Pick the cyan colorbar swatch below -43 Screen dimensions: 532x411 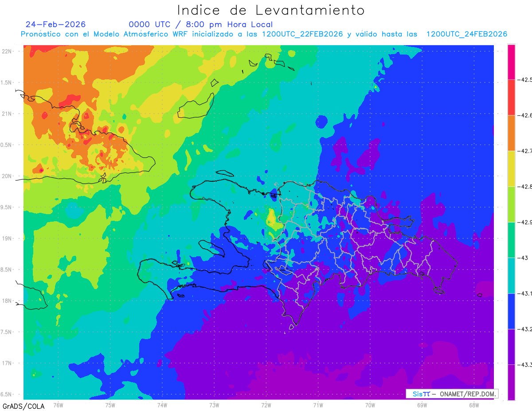pyautogui.click(x=511, y=275)
